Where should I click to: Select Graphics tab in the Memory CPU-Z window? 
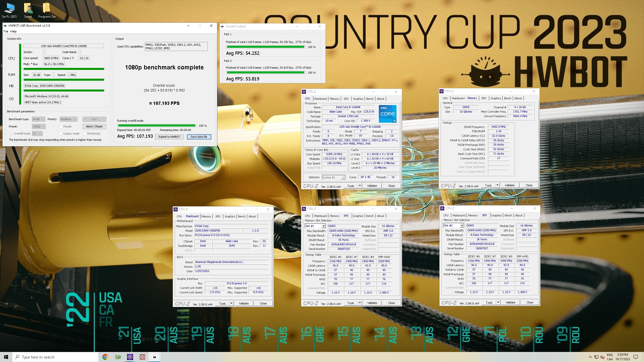(496, 98)
